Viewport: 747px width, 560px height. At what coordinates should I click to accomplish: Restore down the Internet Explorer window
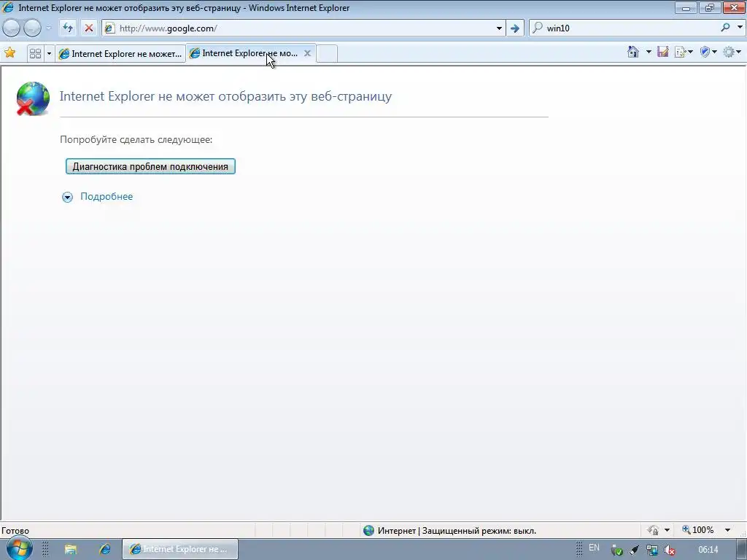[x=710, y=7]
